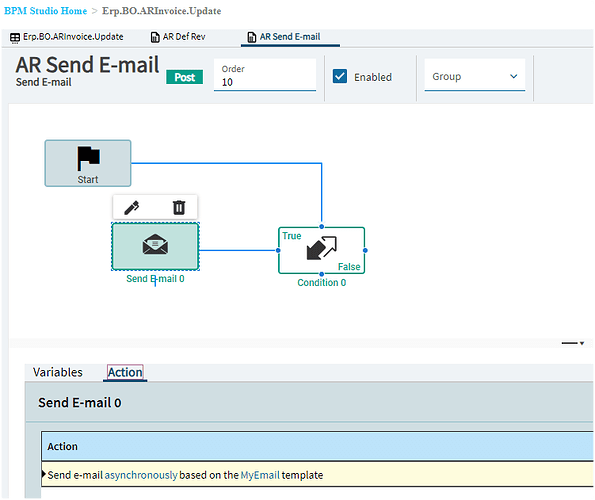This screenshot has height=500, width=595.
Task: Click the MyEmail template link
Action: [260, 475]
